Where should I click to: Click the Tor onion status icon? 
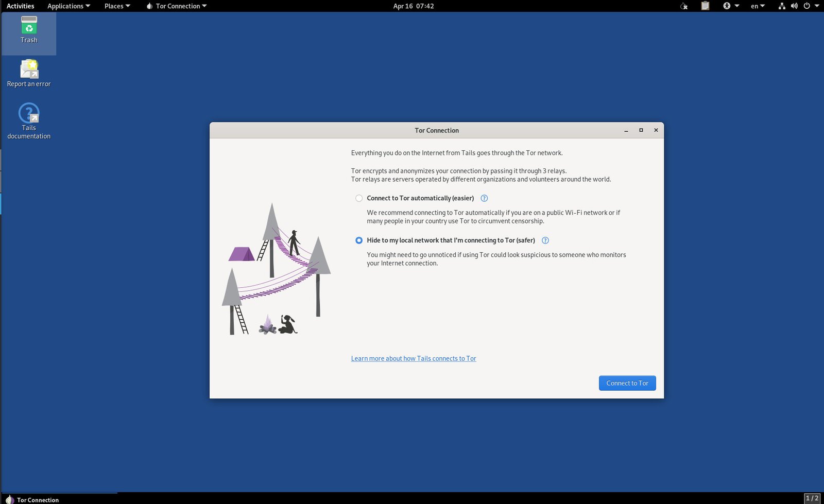tap(684, 6)
